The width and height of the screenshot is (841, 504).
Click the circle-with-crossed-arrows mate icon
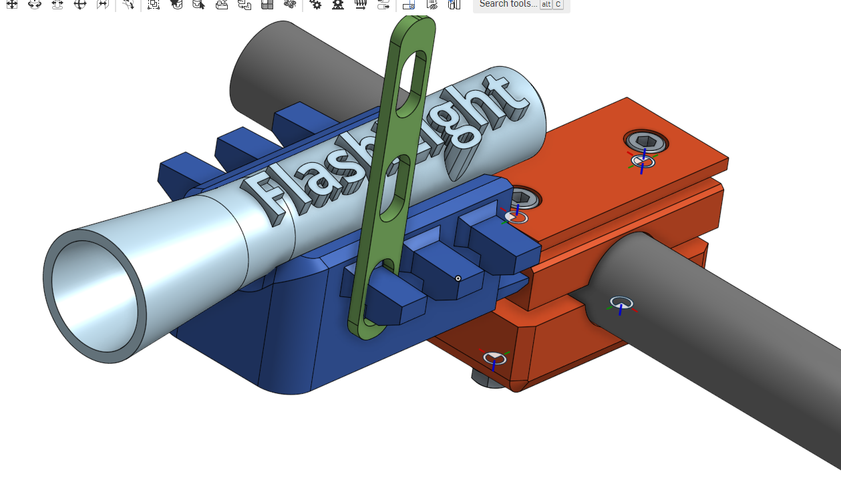pyautogui.click(x=79, y=4)
